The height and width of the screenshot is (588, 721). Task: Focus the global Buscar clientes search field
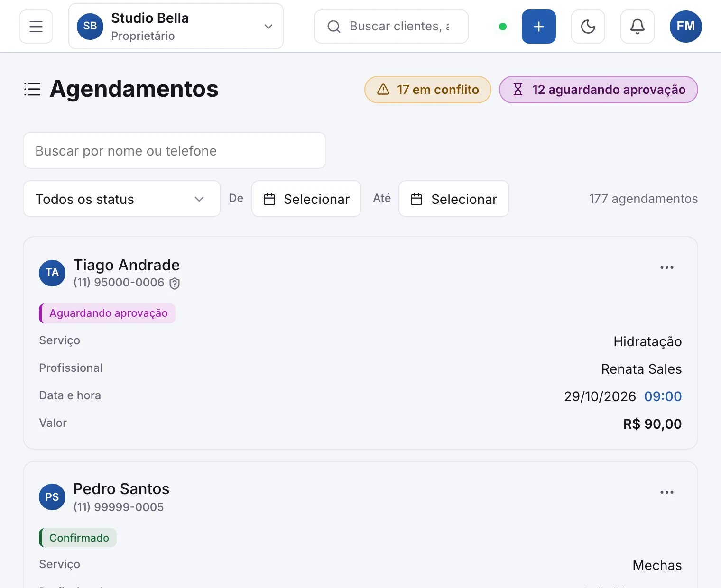coord(391,27)
